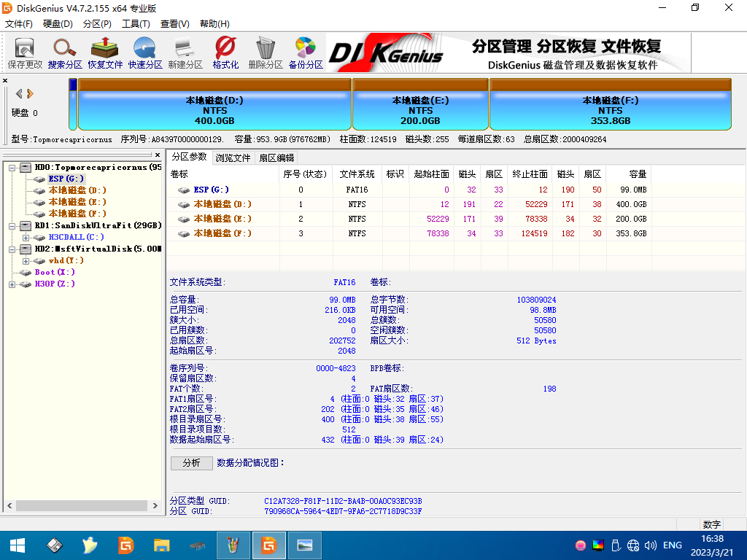Click the 卷标 column header
Image resolution: width=747 pixels, height=560 pixels.
coord(223,174)
